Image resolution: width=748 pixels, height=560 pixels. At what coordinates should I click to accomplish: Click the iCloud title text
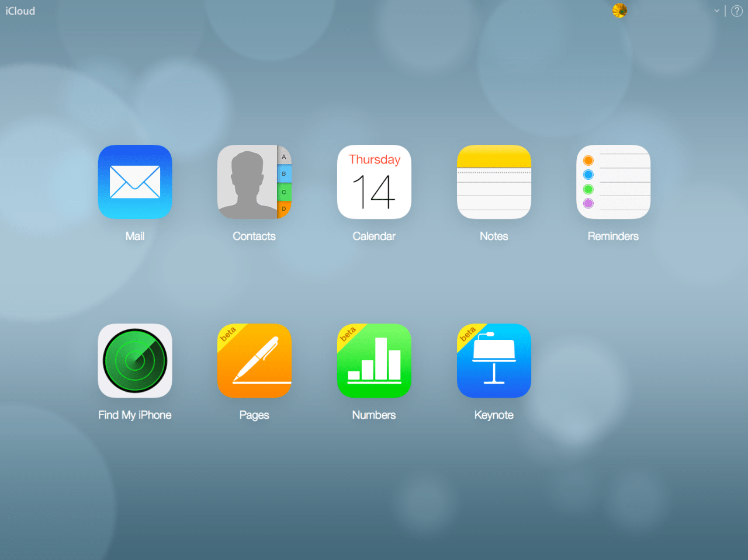point(20,11)
